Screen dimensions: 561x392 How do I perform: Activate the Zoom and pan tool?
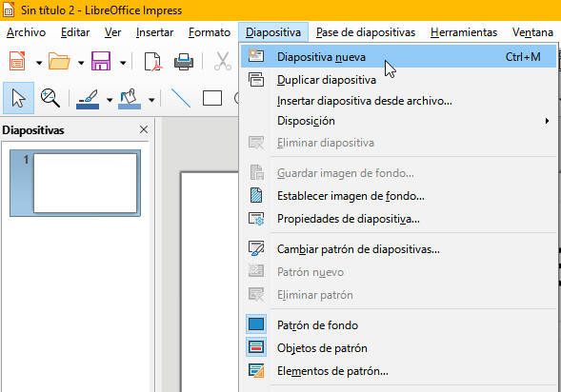(x=50, y=98)
